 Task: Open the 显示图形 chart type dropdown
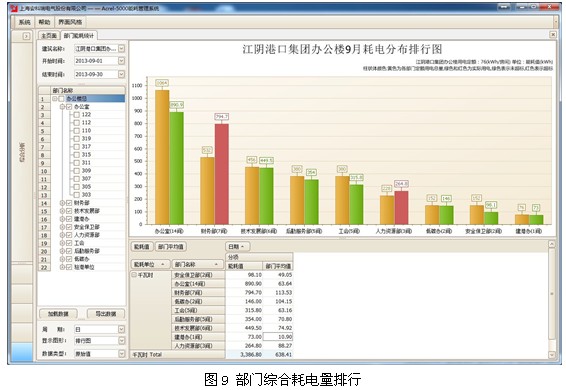(121, 341)
